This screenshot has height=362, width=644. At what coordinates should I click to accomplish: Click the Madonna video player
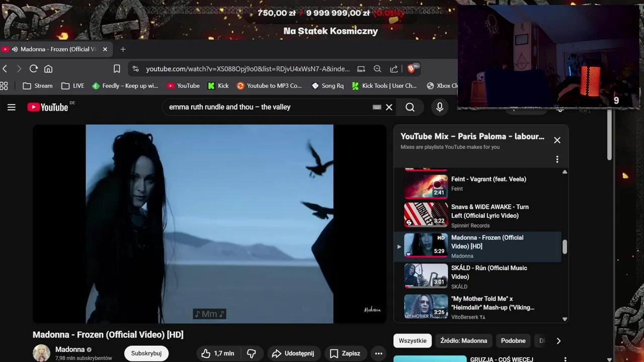click(x=209, y=224)
